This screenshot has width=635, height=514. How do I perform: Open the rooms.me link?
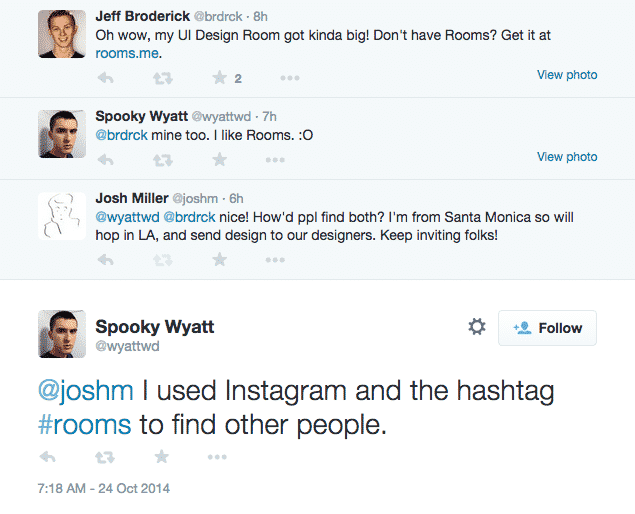127,53
